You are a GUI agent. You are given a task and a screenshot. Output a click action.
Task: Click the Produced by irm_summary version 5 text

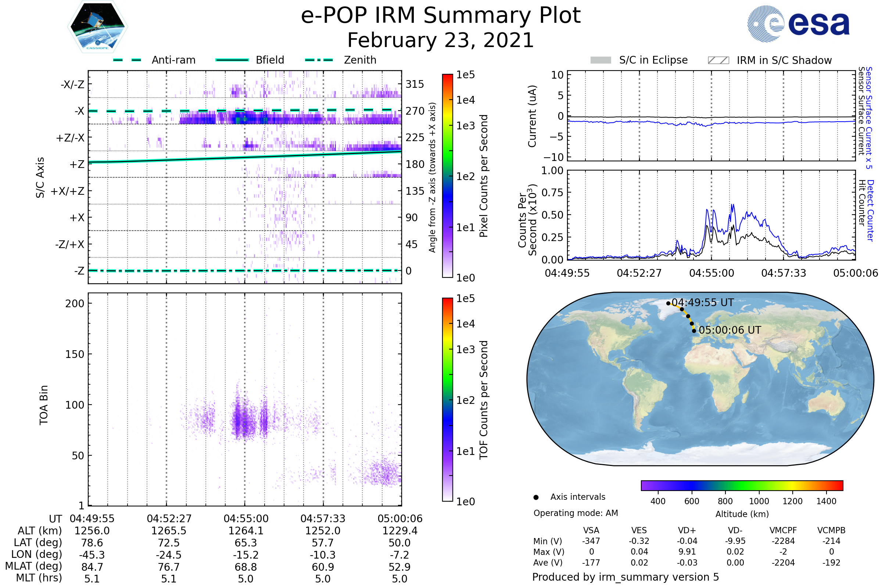pyautogui.click(x=625, y=577)
